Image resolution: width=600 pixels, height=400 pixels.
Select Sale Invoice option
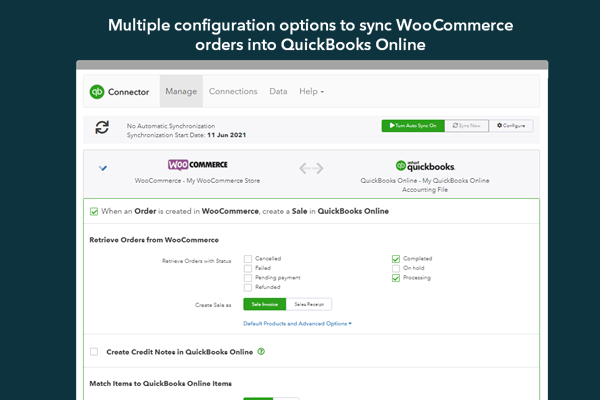tap(265, 304)
